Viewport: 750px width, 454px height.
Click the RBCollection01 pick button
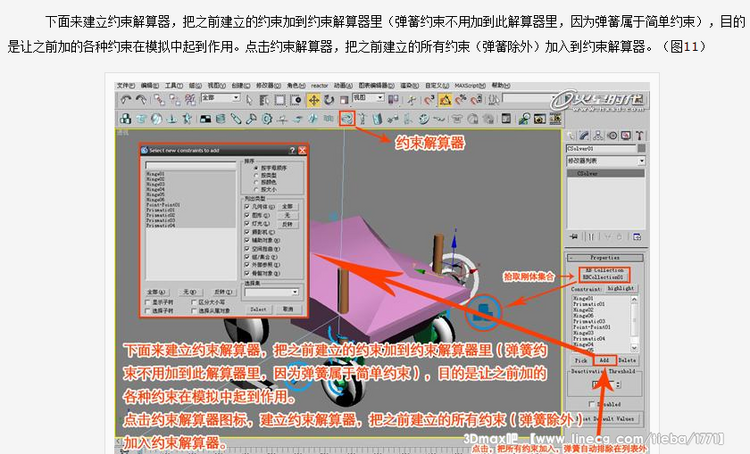[x=604, y=277]
